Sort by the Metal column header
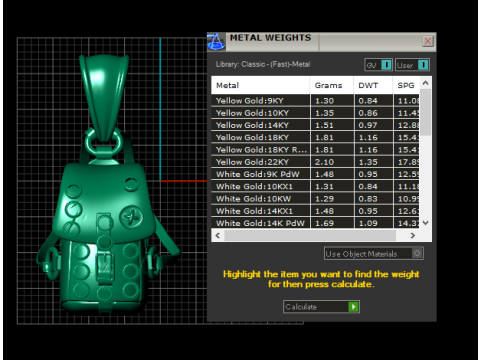The image size is (480, 360). [260, 85]
